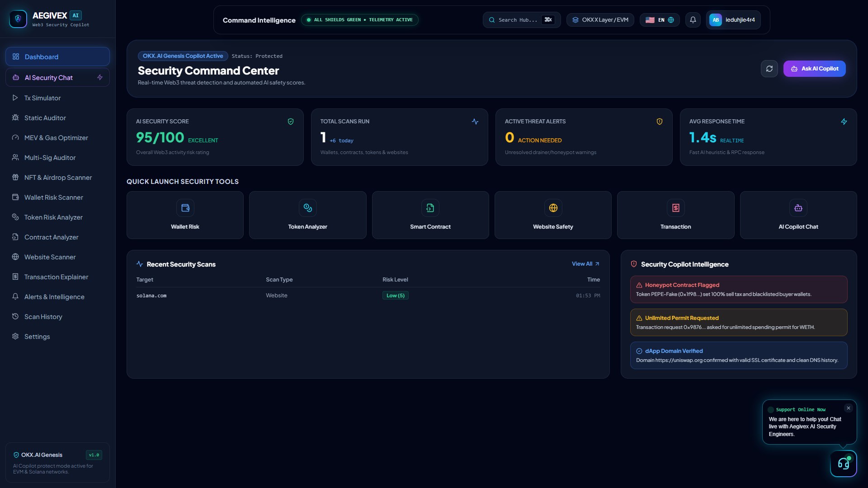Select Scan History in sidebar

(57, 316)
